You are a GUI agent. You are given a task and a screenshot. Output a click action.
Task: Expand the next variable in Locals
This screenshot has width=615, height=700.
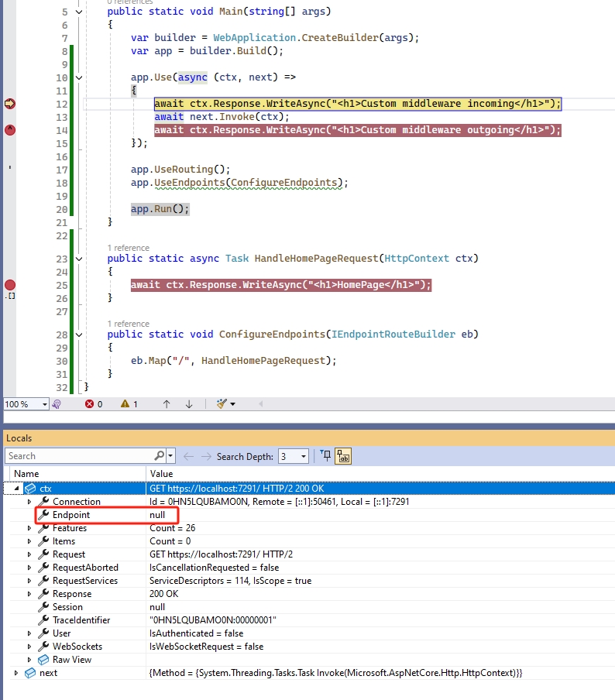[x=17, y=673]
